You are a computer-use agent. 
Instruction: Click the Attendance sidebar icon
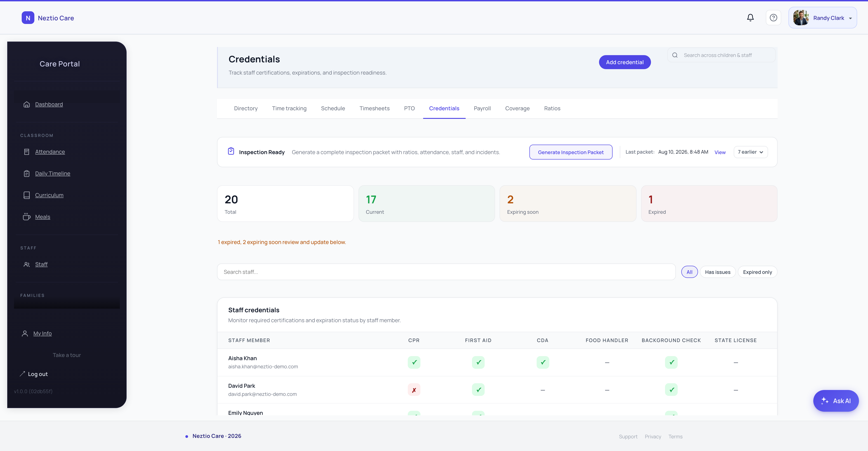[x=27, y=152]
